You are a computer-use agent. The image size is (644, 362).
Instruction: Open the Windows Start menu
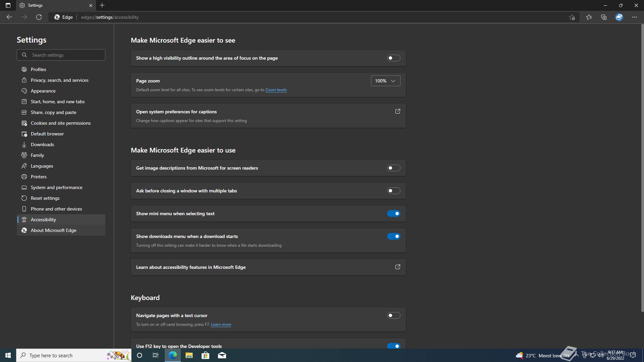8,355
